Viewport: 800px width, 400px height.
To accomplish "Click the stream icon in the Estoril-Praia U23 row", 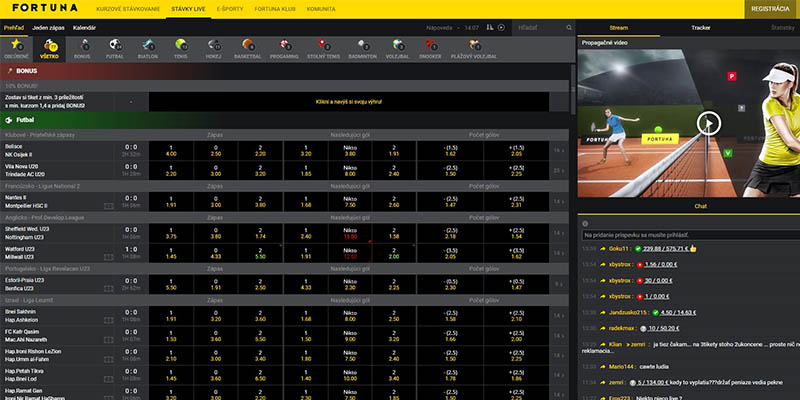I will pyautogui.click(x=108, y=289).
